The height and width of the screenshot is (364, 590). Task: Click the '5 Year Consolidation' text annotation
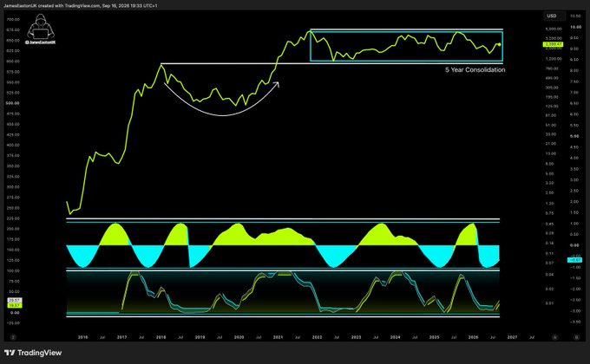pos(475,70)
